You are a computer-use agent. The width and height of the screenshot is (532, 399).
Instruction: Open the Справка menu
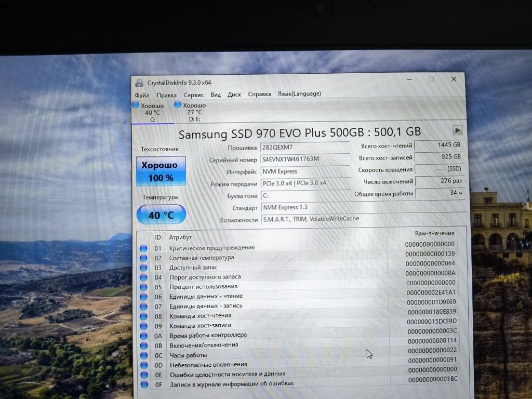259,94
